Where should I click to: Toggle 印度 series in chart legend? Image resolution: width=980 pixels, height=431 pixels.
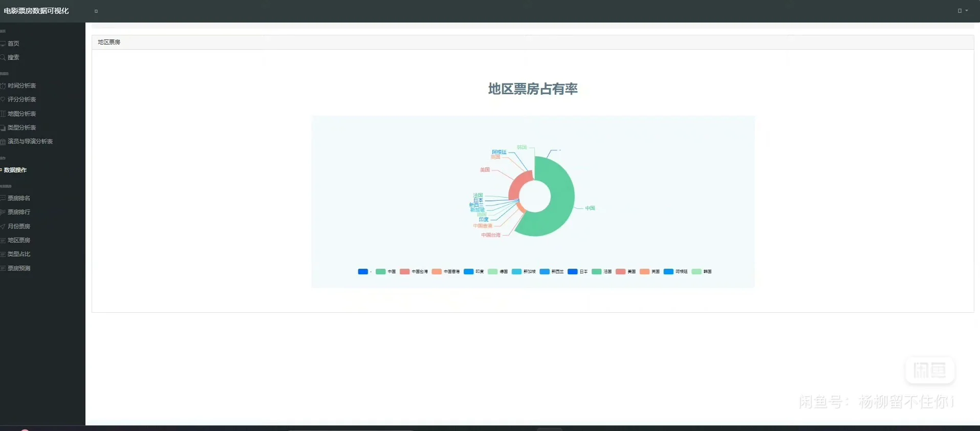[474, 272]
